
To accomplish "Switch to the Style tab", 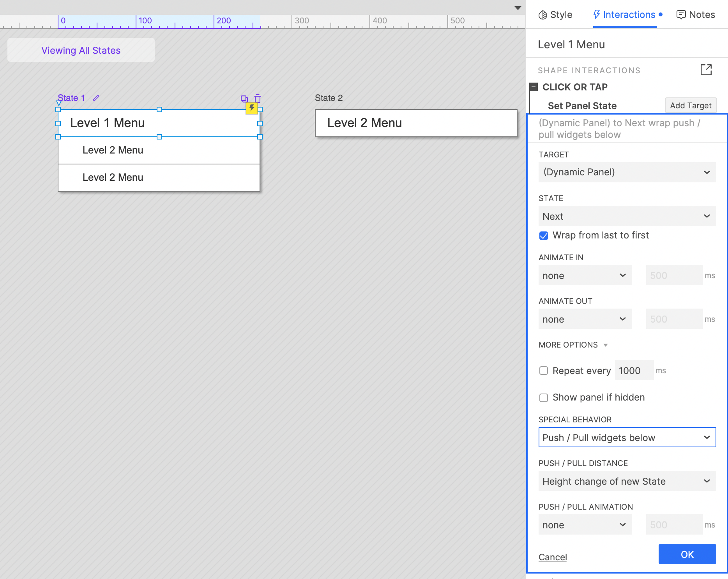I will click(x=555, y=15).
